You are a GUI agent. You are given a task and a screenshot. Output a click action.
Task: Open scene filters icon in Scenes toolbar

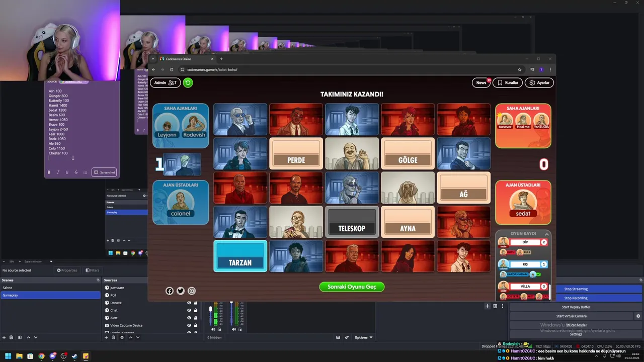20,337
